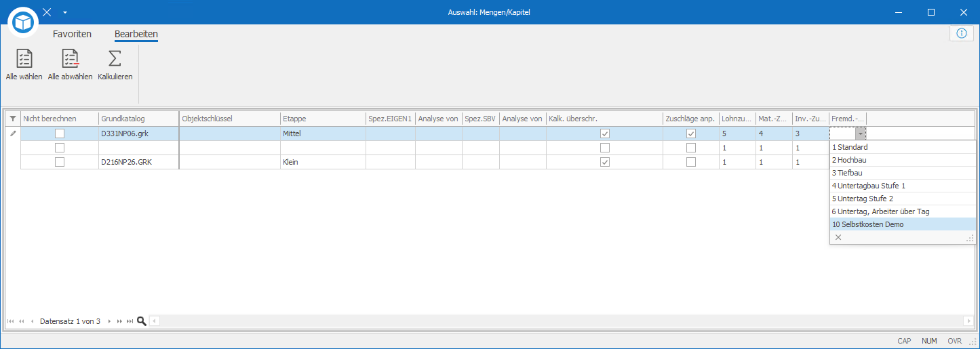
Task: Sort by the Objektschlüssel column header
Action: pos(230,119)
